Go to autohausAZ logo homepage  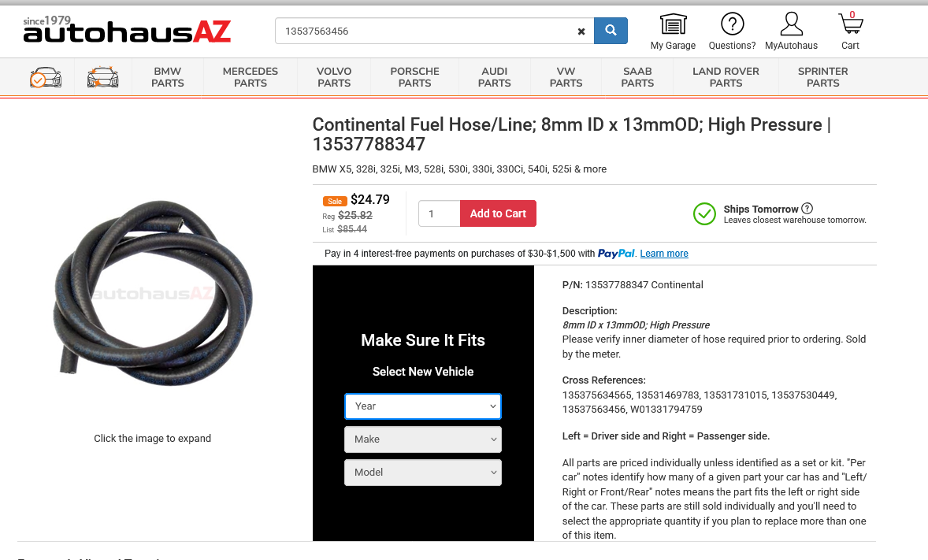(x=127, y=30)
